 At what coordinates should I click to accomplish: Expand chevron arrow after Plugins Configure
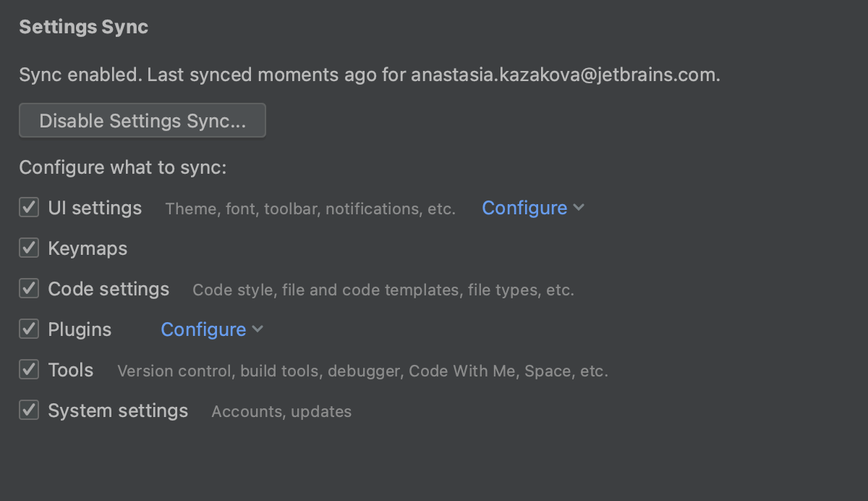258,329
